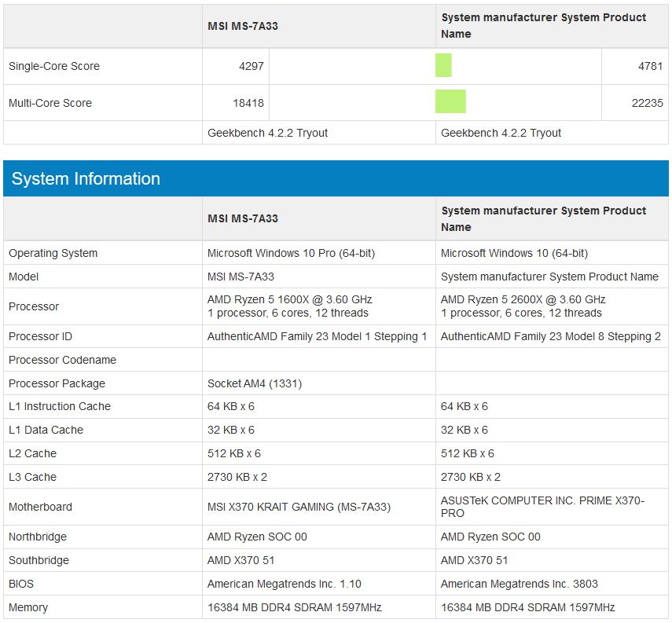Click the single-core value 4781
Screen dimensions: 672x623
coord(650,66)
